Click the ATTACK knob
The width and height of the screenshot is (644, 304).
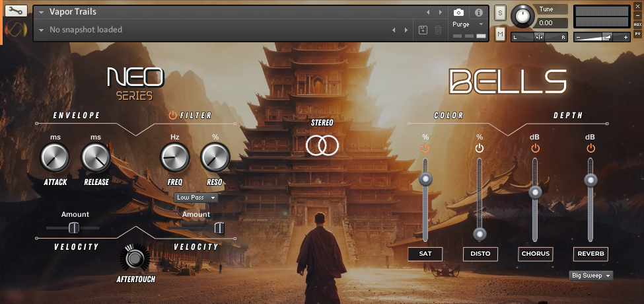coord(55,158)
